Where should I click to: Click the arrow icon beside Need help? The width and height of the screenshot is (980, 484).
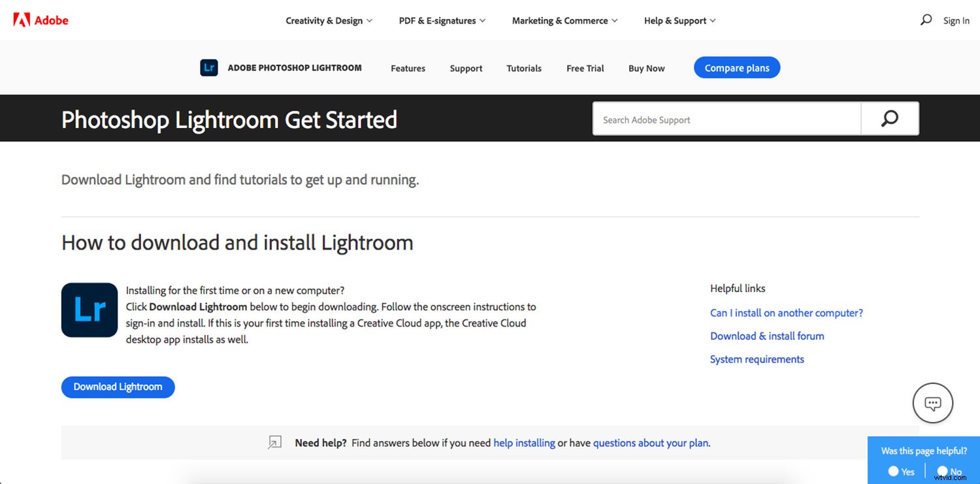point(275,443)
